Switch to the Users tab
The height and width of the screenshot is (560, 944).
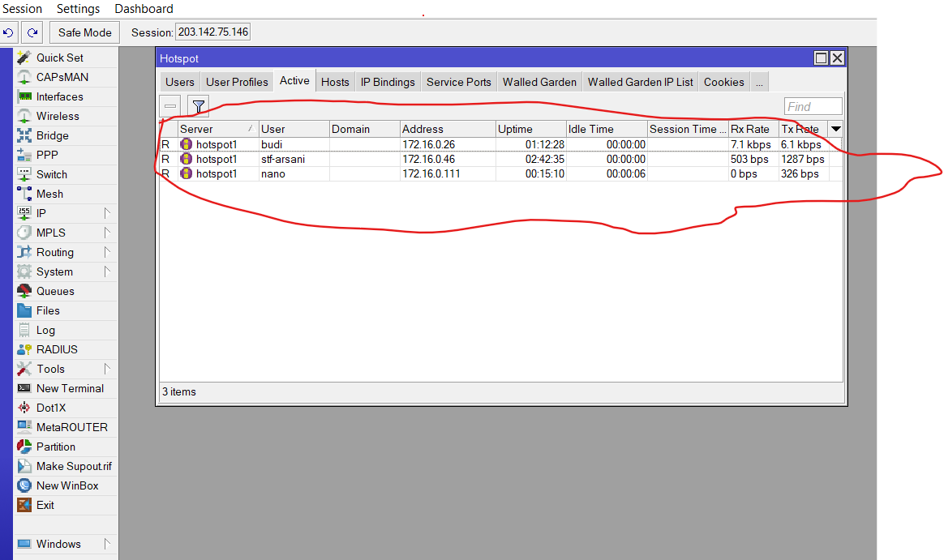pos(180,83)
